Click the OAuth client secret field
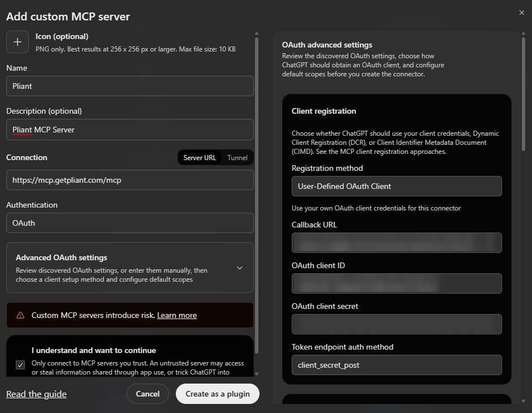 pos(397,324)
